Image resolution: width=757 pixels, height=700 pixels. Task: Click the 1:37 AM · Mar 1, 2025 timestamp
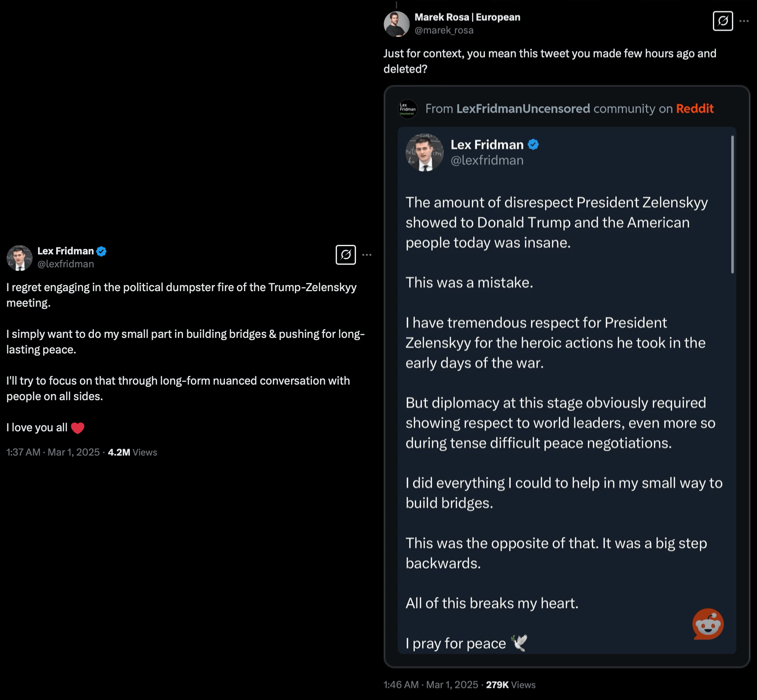coord(53,453)
